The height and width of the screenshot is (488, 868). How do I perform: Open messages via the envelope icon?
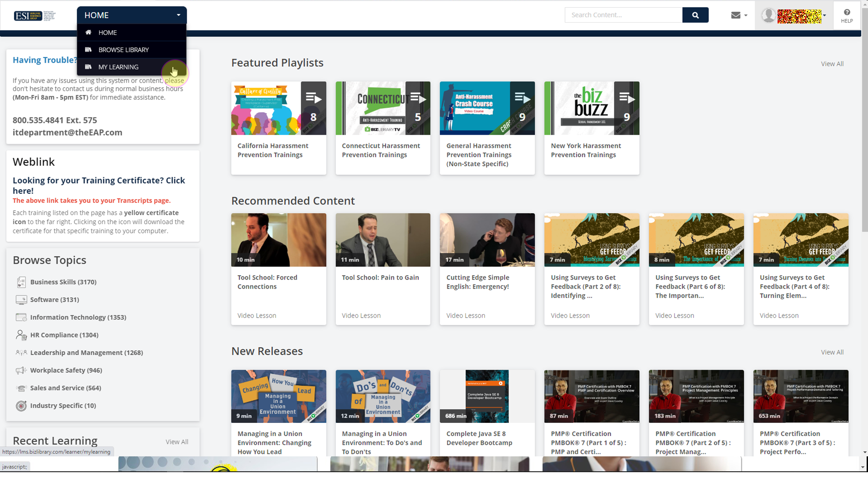tap(735, 15)
